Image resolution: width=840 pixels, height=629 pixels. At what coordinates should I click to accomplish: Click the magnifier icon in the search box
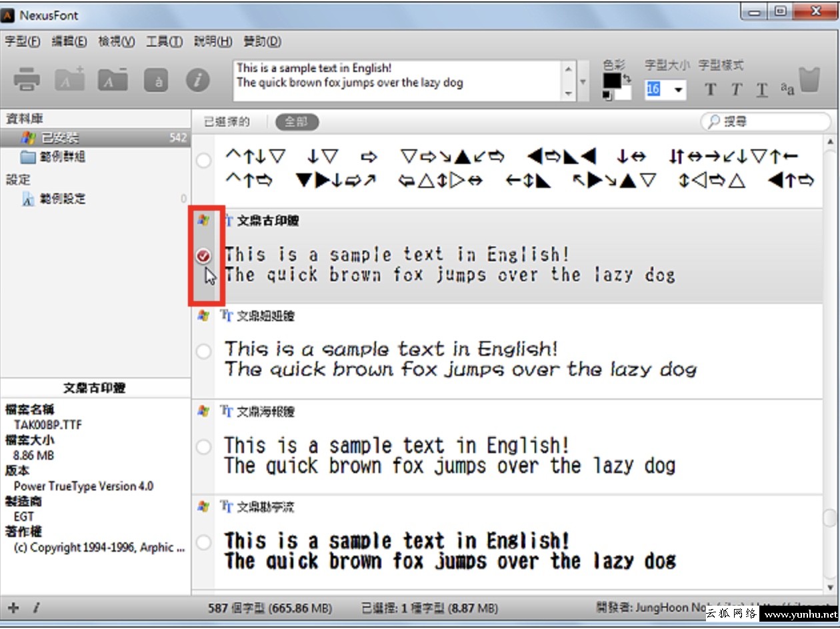(713, 122)
